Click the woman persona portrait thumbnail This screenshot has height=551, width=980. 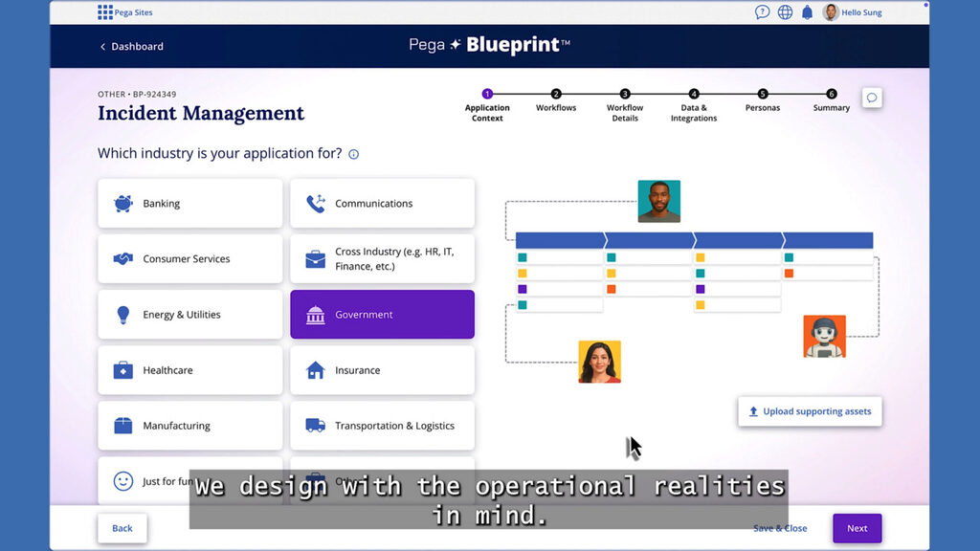(x=599, y=362)
